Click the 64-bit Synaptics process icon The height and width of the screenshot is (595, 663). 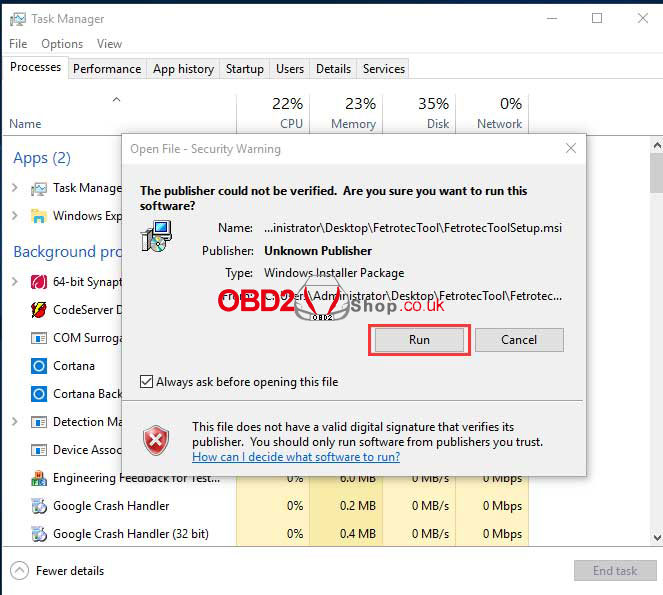[39, 282]
